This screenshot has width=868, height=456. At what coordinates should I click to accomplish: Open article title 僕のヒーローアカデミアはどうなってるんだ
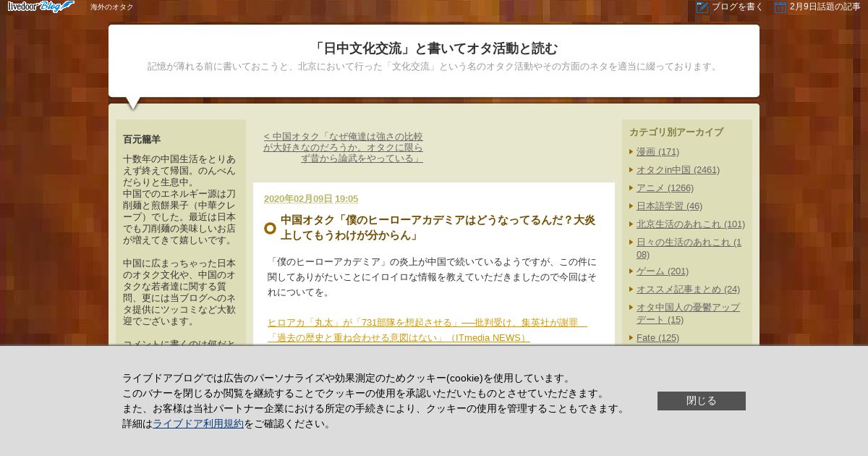pyautogui.click(x=438, y=227)
